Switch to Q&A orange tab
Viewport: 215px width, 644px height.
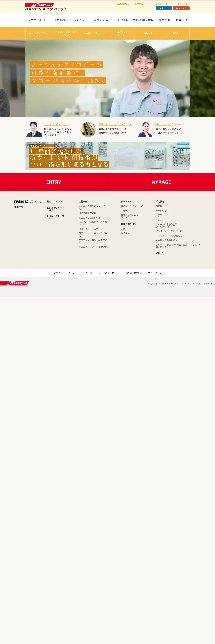pyautogui.click(x=176, y=33)
